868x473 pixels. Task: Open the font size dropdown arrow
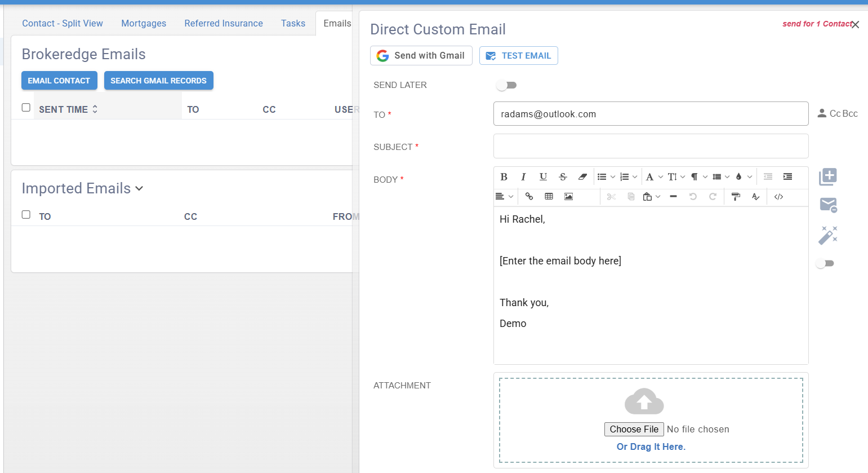[x=683, y=177]
